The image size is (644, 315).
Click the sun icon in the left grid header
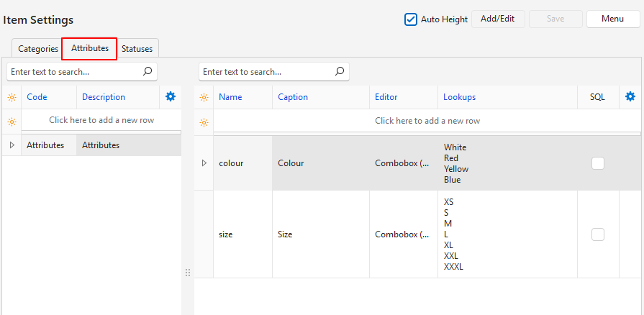click(x=12, y=97)
